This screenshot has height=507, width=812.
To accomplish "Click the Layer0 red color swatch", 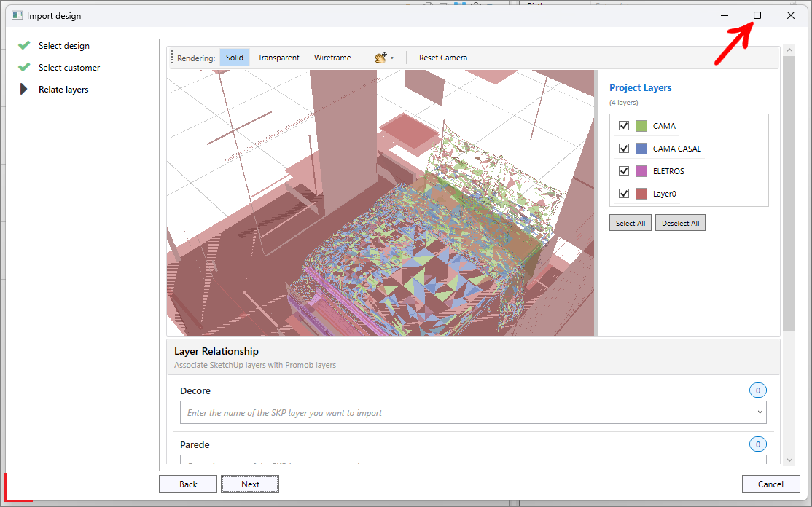I will coord(641,194).
